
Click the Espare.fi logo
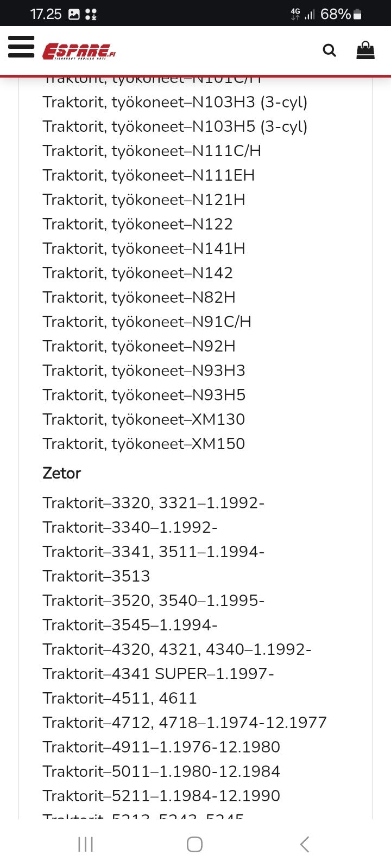79,51
